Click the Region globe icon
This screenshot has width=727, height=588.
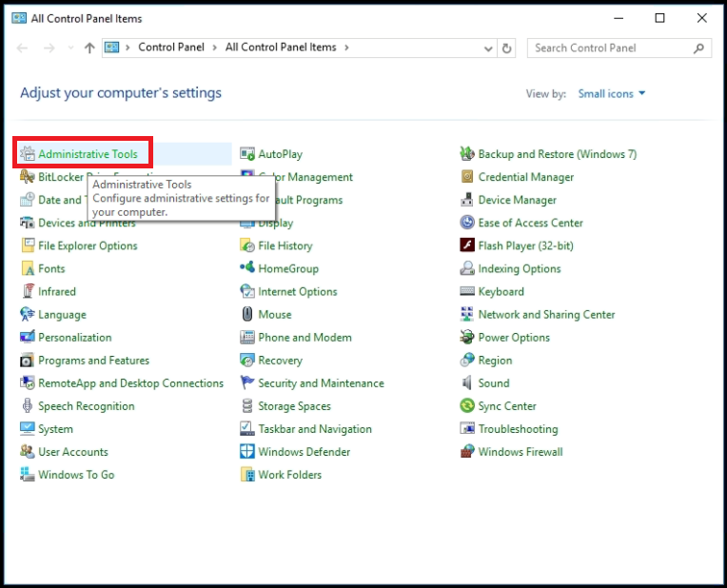[467, 360]
